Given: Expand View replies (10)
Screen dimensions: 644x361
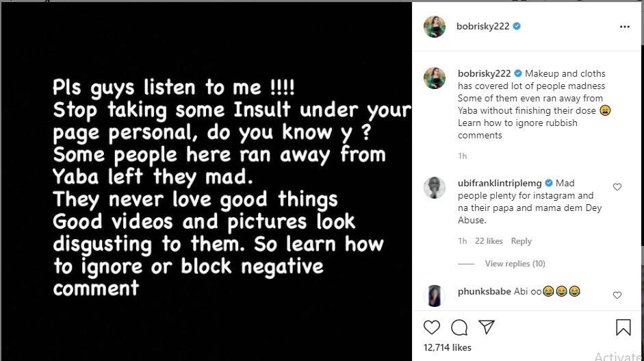Looking at the screenshot, I should (x=515, y=264).
